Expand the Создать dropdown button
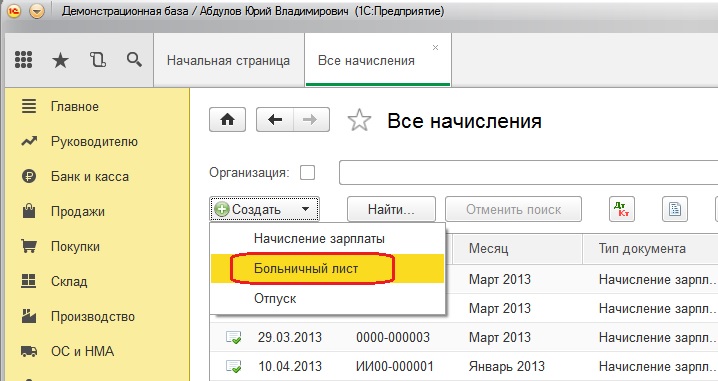The width and height of the screenshot is (718, 381). click(x=264, y=209)
